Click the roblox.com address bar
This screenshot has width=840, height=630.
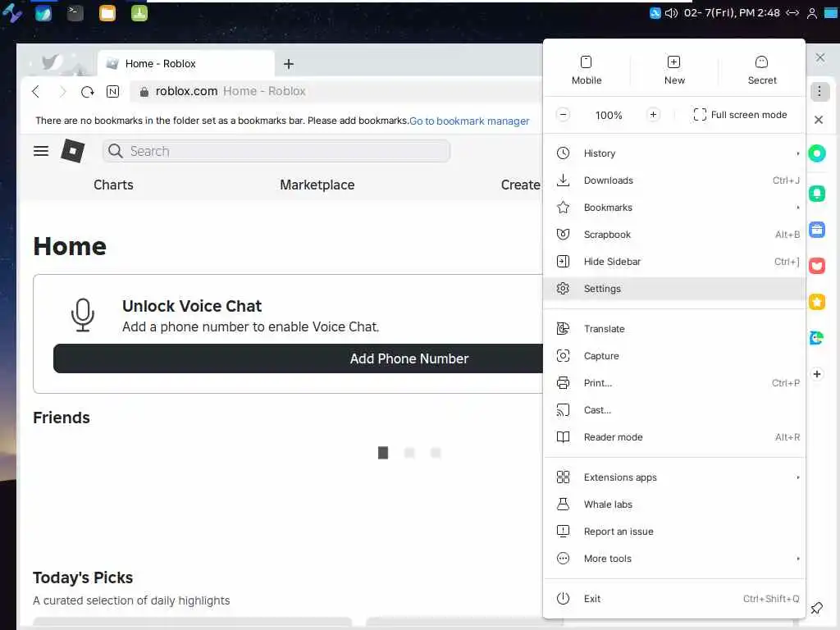tap(337, 92)
